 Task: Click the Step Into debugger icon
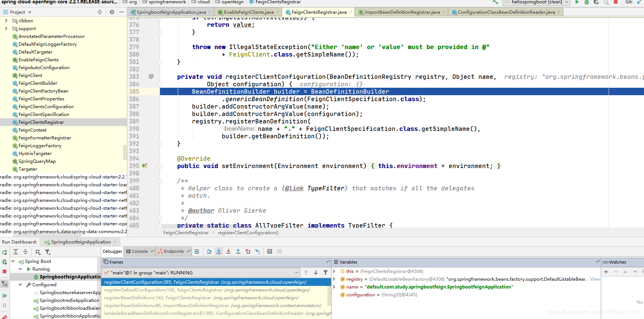(219, 251)
